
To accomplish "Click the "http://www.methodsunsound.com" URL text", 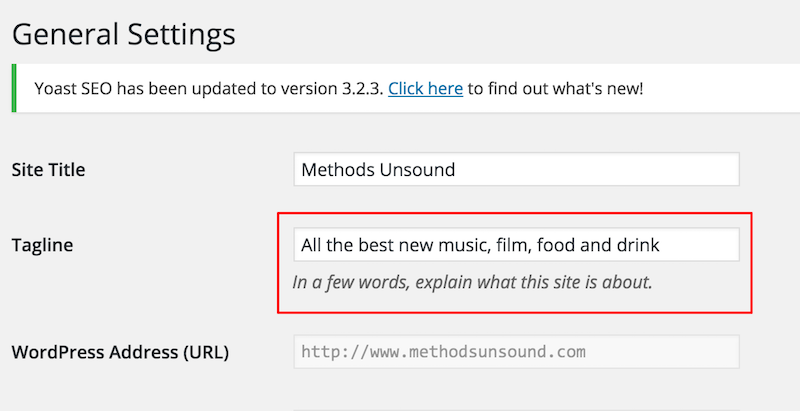I will (x=443, y=352).
